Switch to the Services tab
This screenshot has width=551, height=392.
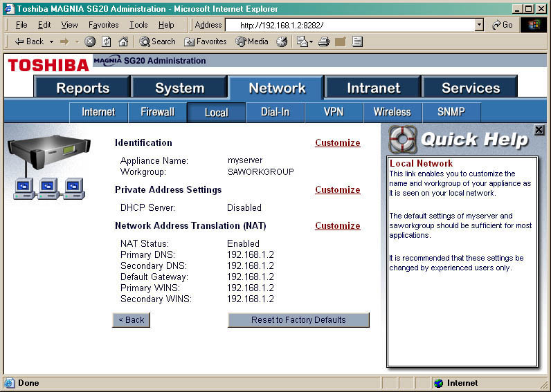click(x=471, y=88)
